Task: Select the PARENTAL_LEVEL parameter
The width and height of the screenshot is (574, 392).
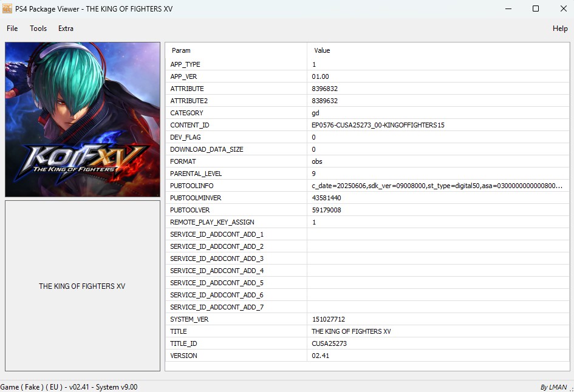Action: point(196,174)
